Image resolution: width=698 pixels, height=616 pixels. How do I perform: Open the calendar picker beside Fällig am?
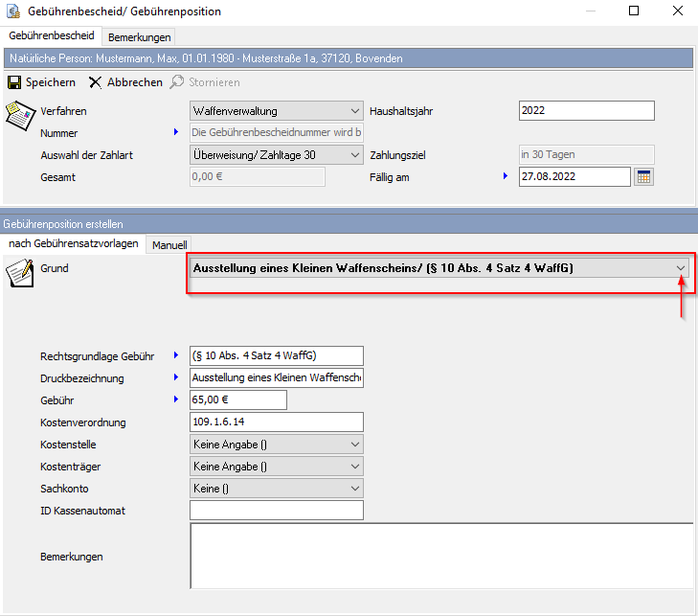click(x=643, y=177)
